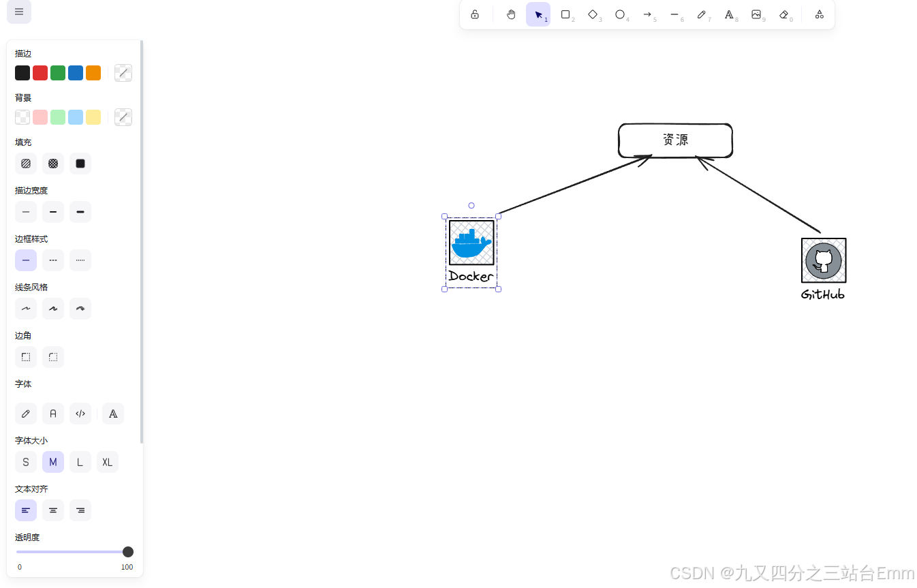Set font size to L
917x588 pixels.
[80, 462]
